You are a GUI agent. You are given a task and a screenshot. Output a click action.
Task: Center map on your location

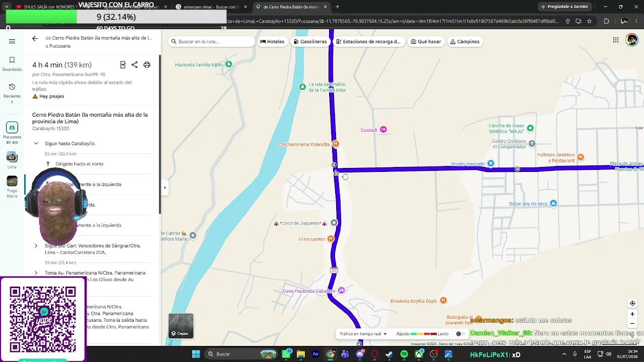[632, 303]
